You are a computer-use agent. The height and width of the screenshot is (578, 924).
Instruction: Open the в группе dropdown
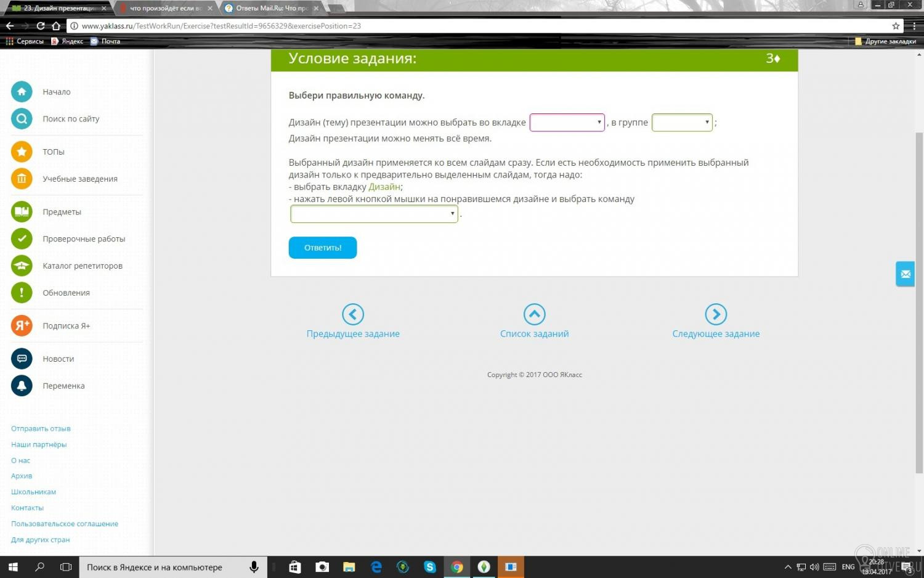click(x=682, y=123)
